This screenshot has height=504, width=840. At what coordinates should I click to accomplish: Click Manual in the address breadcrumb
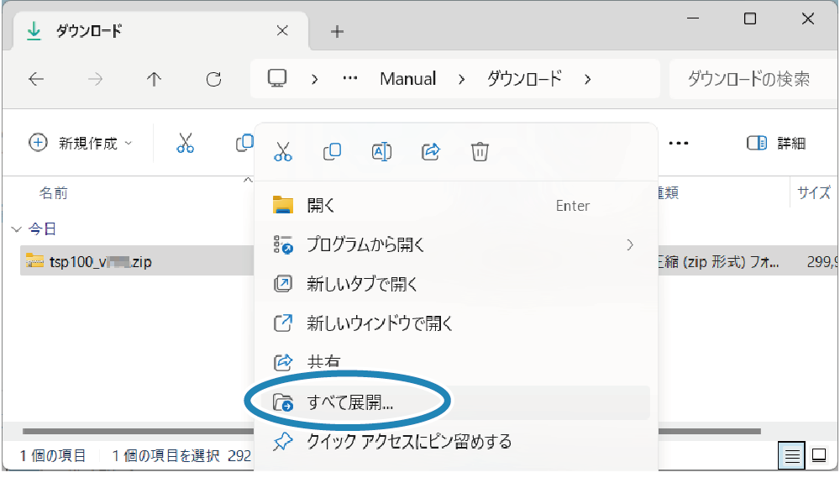click(407, 79)
